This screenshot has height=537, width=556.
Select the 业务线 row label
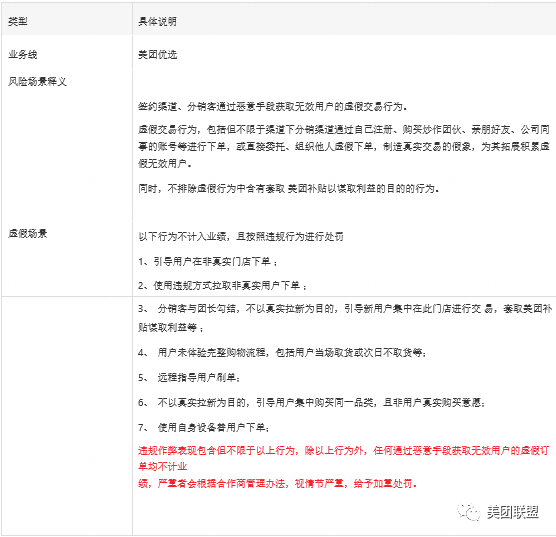(23, 55)
